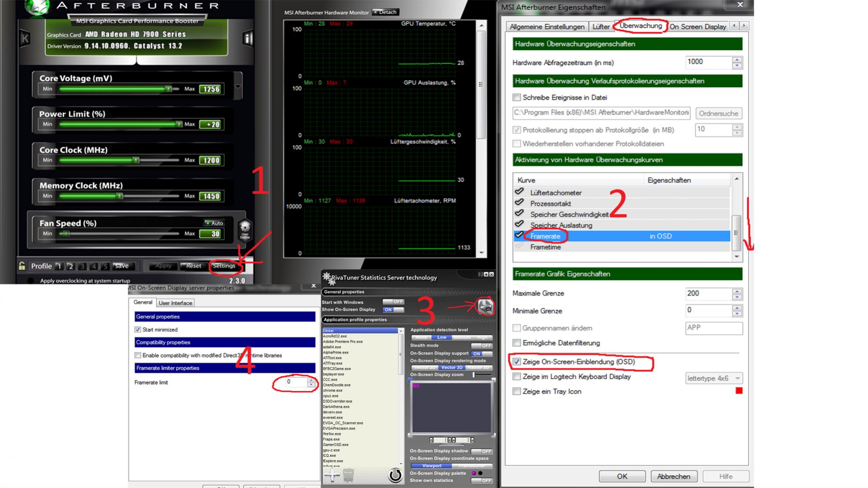Toggle the startup overclocking indicator dot
The width and height of the screenshot is (868, 488).
(x=30, y=280)
